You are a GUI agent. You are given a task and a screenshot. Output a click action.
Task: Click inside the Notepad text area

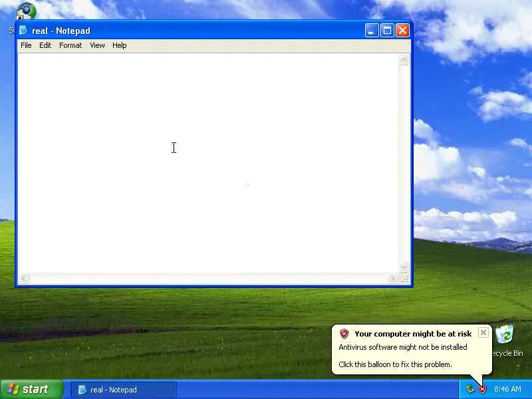[x=207, y=163]
